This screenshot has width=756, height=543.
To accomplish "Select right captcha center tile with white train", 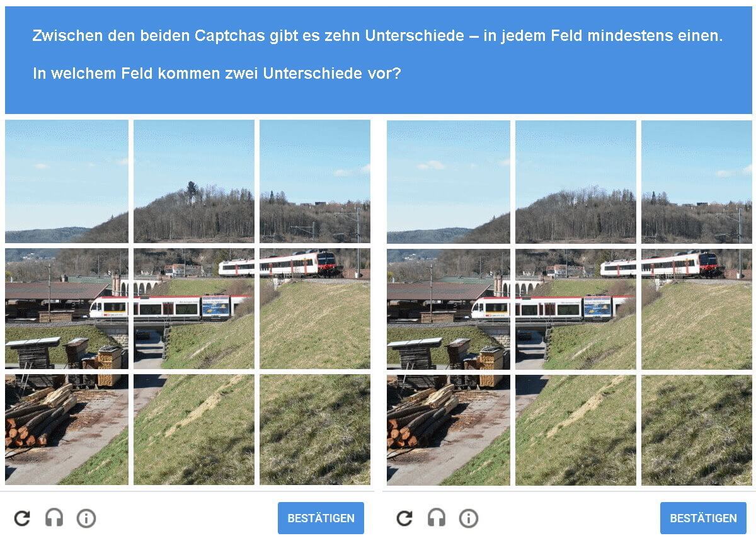I will [576, 309].
